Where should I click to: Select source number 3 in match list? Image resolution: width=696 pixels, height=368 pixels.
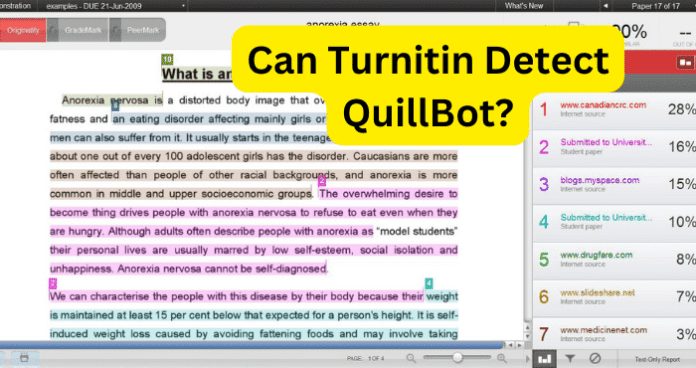pos(544,184)
